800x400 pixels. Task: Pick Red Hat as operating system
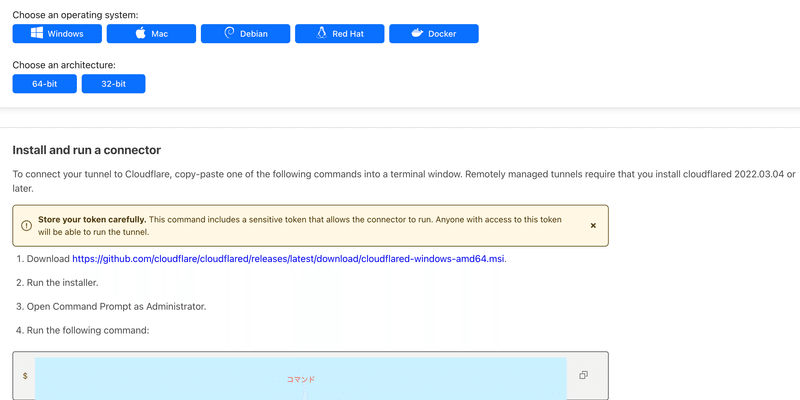(x=340, y=34)
